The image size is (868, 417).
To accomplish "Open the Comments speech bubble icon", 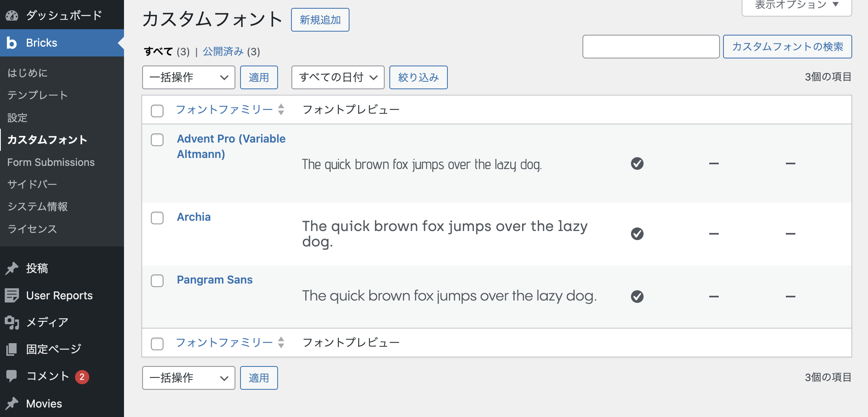I will coord(12,376).
